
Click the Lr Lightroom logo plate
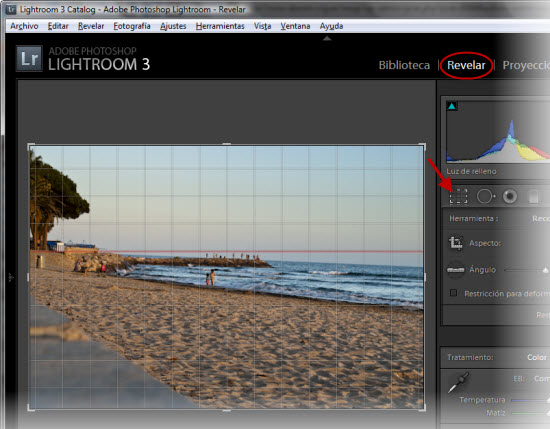click(29, 59)
